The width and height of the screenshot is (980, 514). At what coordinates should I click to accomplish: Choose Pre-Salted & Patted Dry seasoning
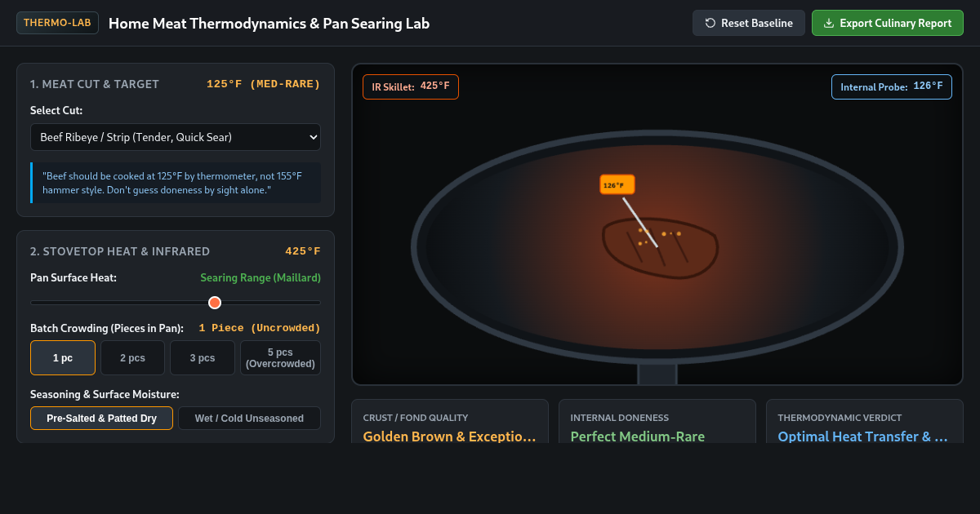(x=101, y=418)
